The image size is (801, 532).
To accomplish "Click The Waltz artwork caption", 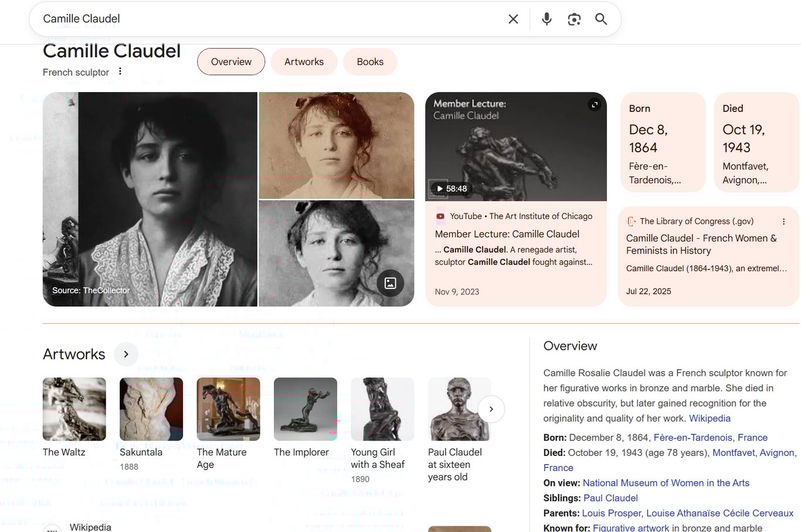I will tap(64, 452).
